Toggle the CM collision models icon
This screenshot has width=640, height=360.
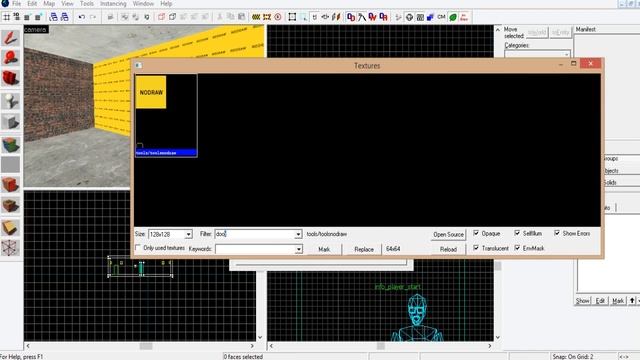click(441, 17)
